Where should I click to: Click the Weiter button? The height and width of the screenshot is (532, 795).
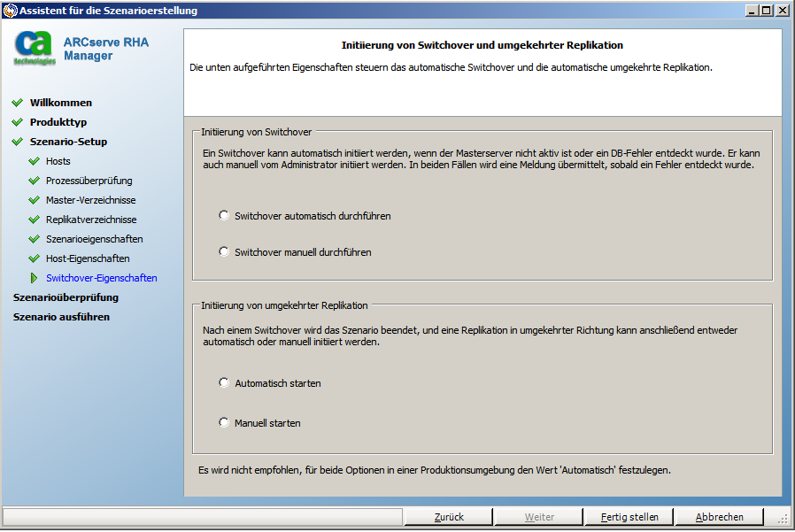tap(538, 517)
